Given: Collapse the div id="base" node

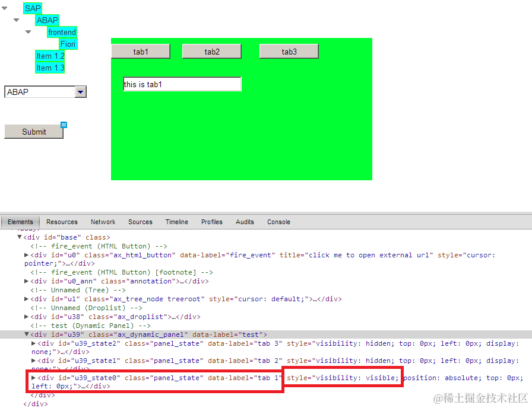Looking at the screenshot, I should click(20, 237).
